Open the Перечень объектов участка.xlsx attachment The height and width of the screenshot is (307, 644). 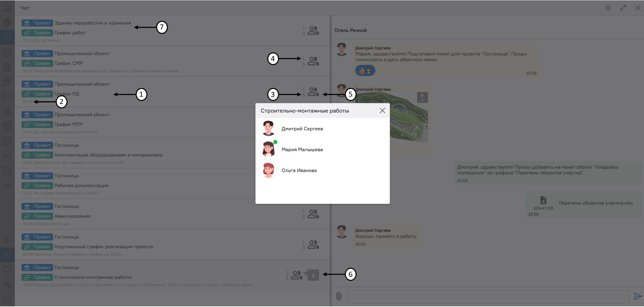pos(595,203)
